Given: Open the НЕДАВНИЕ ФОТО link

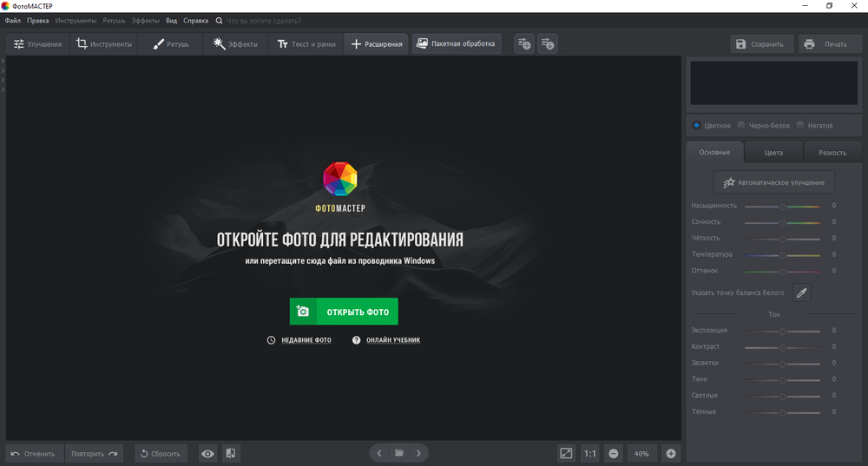Looking at the screenshot, I should (x=306, y=340).
